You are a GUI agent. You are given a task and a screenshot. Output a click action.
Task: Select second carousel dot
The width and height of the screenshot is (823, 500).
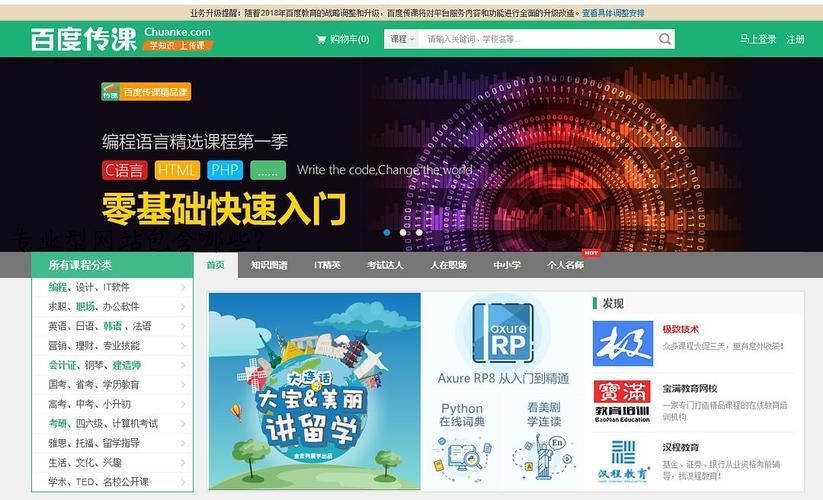pyautogui.click(x=403, y=232)
